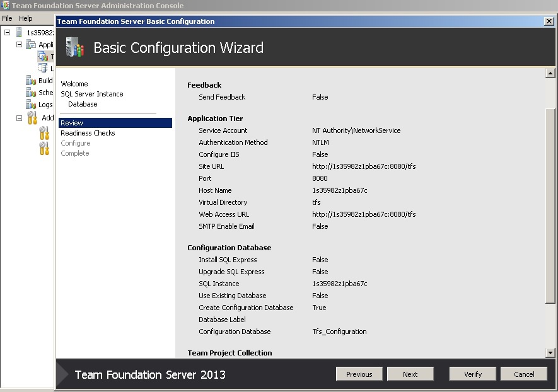Image resolution: width=558 pixels, height=392 pixels.
Task: Go to the Welcome wizard step
Action: [74, 84]
